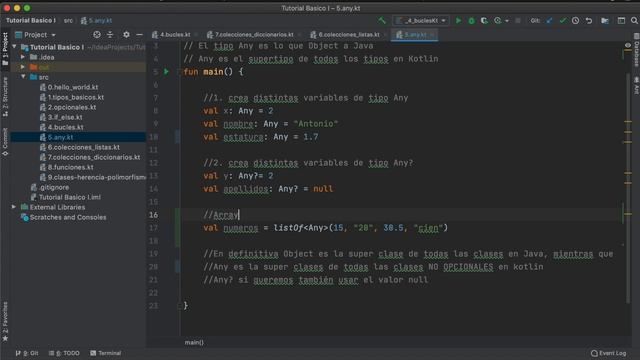Open the Structure tool window side tab
This screenshot has width=640, height=360.
pos(5,96)
